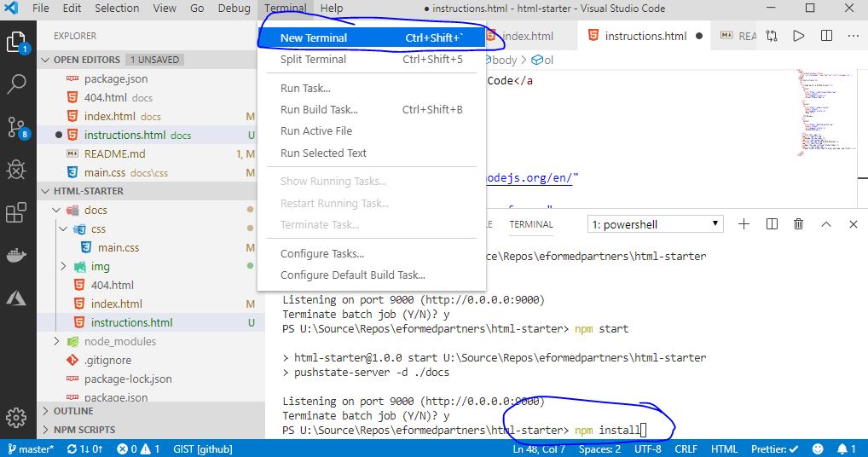
Task: Add new terminal with plus icon
Action: (744, 224)
